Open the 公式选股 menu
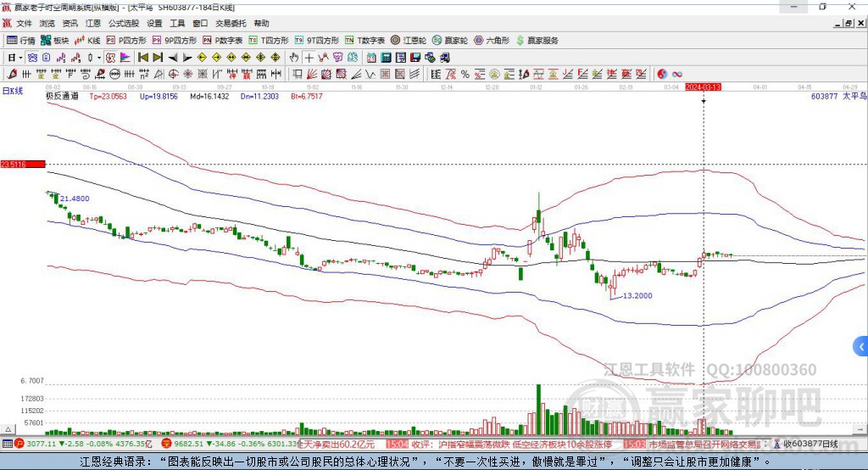The height and width of the screenshot is (470, 868). tap(124, 23)
